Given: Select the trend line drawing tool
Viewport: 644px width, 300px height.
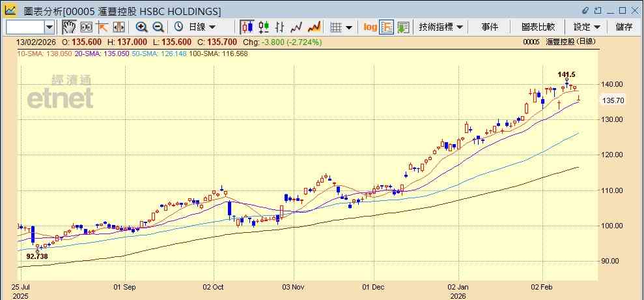Looking at the screenshot, I should coord(102,27).
